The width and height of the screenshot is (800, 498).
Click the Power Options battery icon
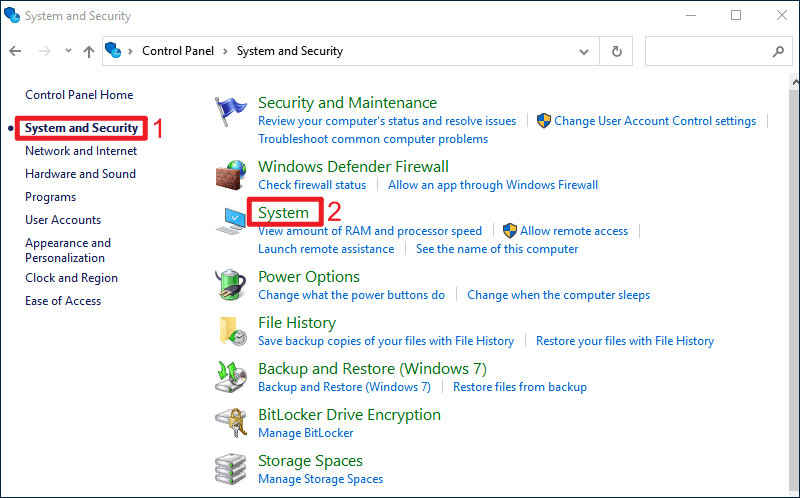(231, 284)
